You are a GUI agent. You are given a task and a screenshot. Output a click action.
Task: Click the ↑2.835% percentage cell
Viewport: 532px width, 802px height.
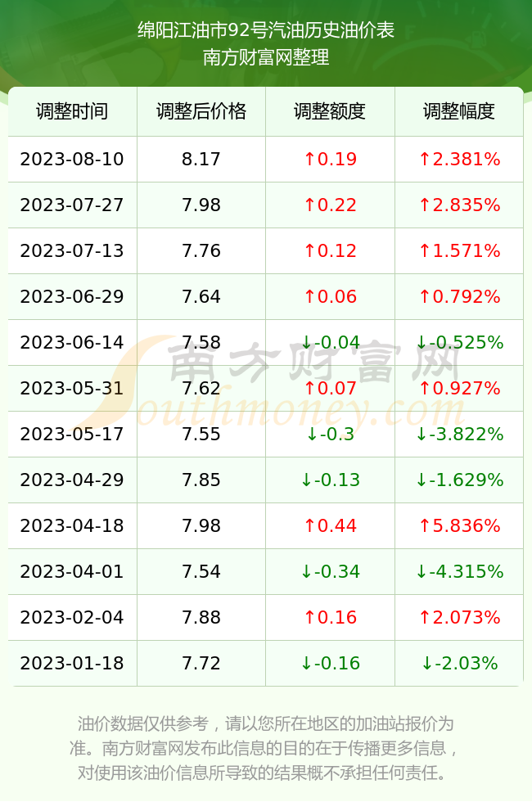coord(459,205)
